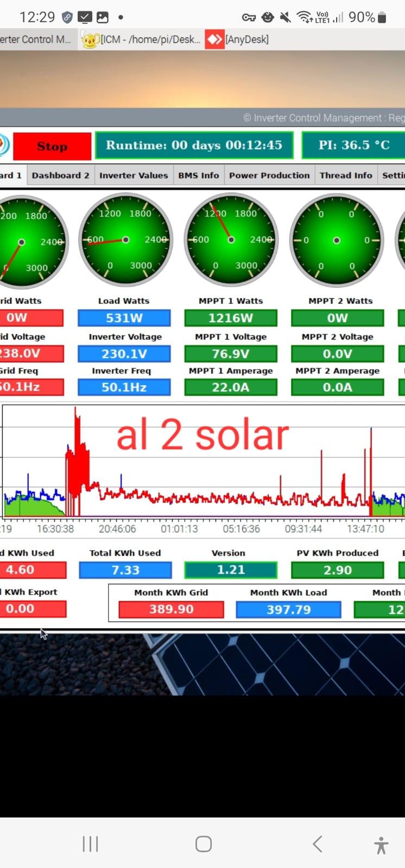Screen dimensions: 405x868
Task: Click the MPPT 2 Amperage value 0.0A
Action: pyautogui.click(x=337, y=387)
